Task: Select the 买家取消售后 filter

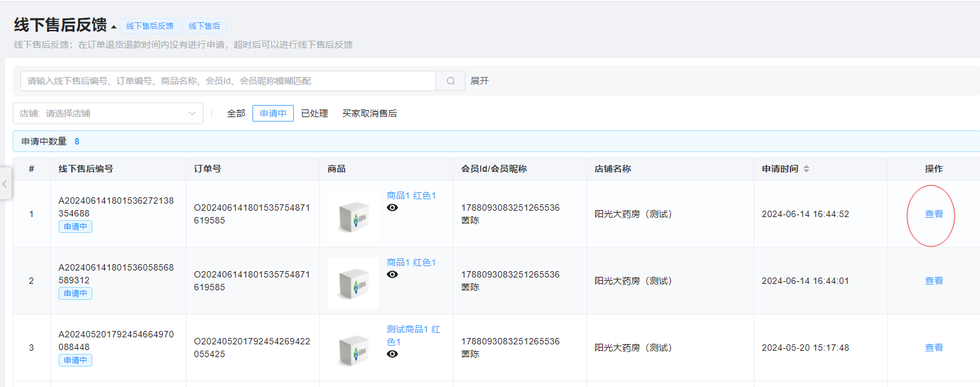Action: [x=369, y=113]
